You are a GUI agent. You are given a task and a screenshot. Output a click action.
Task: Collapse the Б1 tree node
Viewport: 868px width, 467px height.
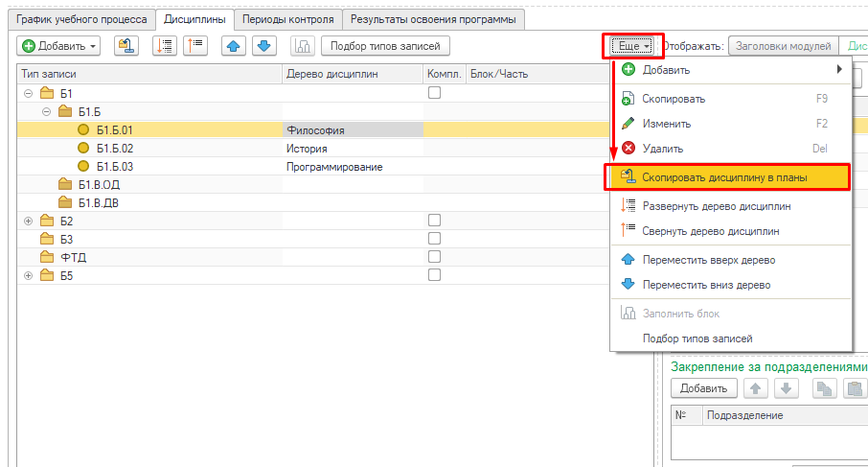point(28,94)
